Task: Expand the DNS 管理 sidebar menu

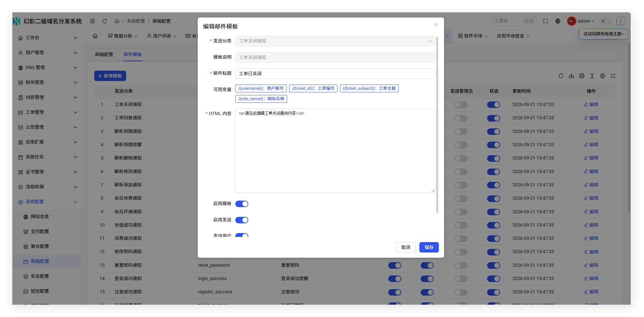Action: [48, 68]
